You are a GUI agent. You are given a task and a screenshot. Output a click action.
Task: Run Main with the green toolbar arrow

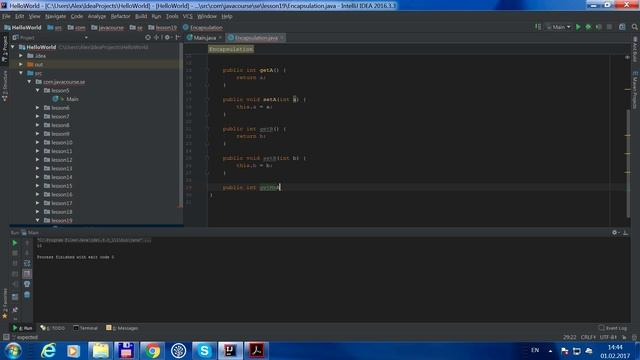click(578, 27)
